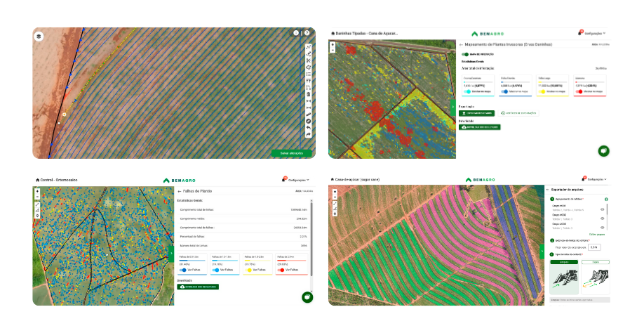Click the back arrow next to Falhas de Plantio
This screenshot has width=644, height=333.
(179, 191)
